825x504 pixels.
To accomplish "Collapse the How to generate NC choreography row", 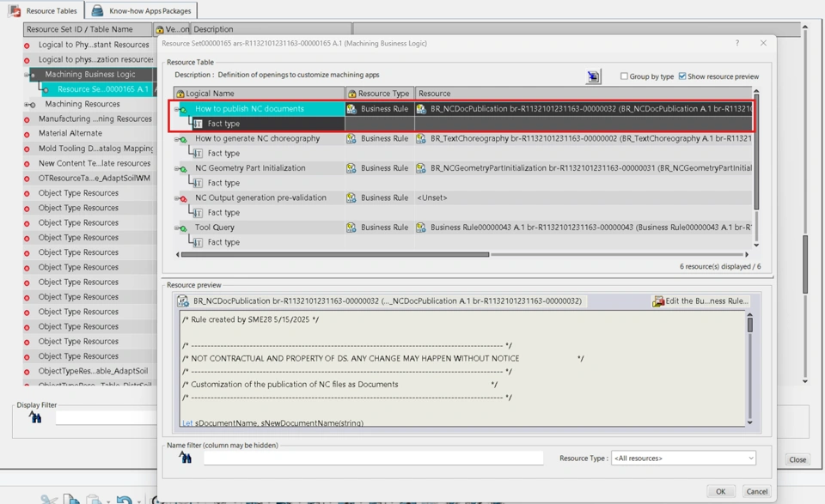I will (x=176, y=138).
